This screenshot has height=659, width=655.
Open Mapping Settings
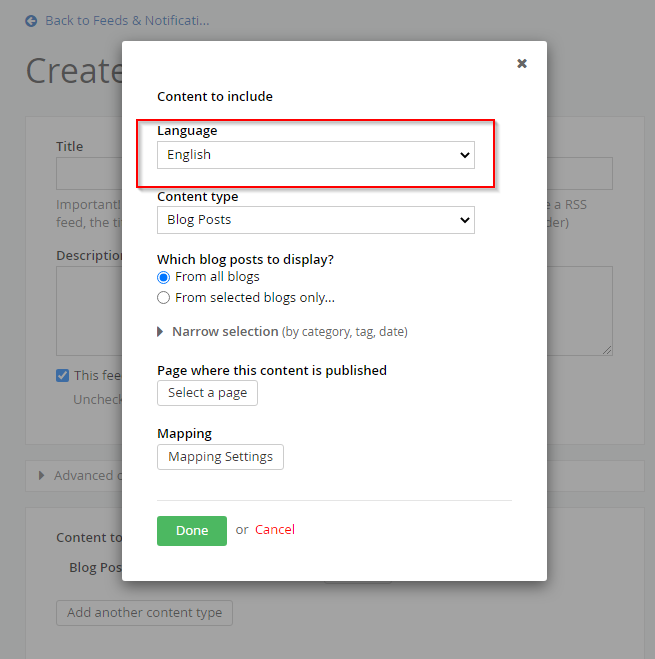click(220, 457)
